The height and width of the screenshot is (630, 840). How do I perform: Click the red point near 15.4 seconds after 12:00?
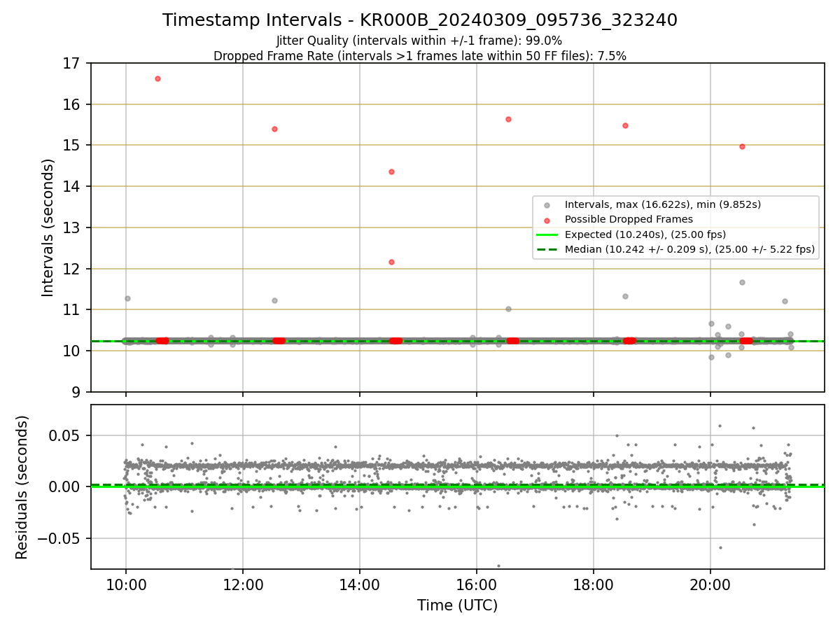pos(274,129)
